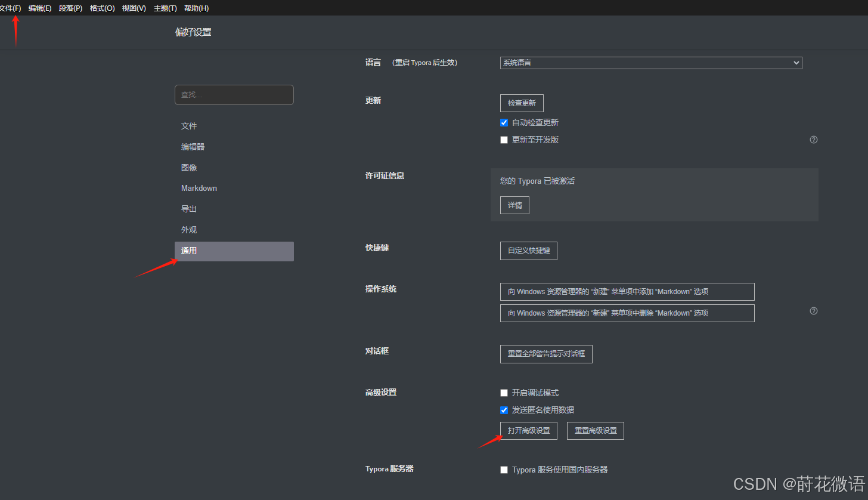Click help icon next to 更新至开发版
Viewport: 868px width, 500px height.
[x=814, y=140]
